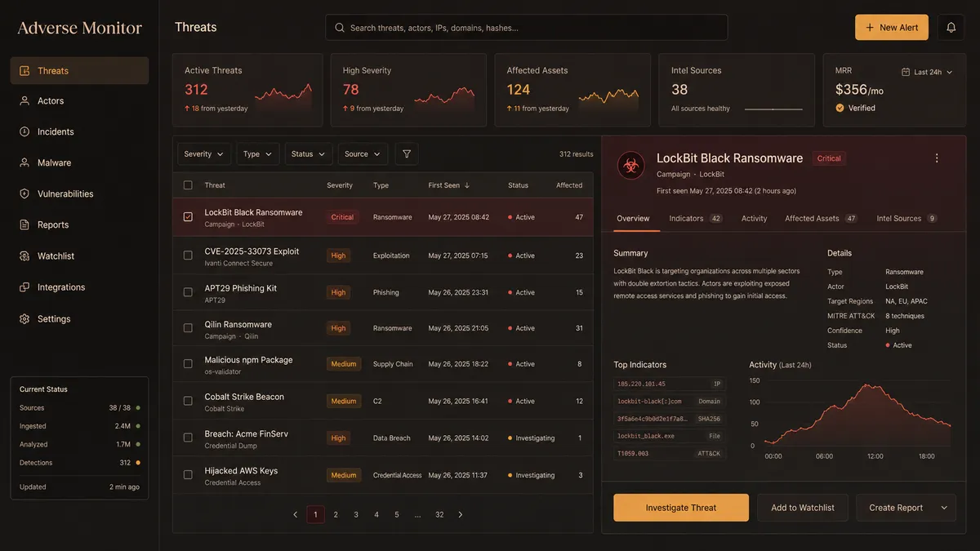Toggle the select-all checkbox in table header
The width and height of the screenshot is (980, 551).
coord(188,185)
